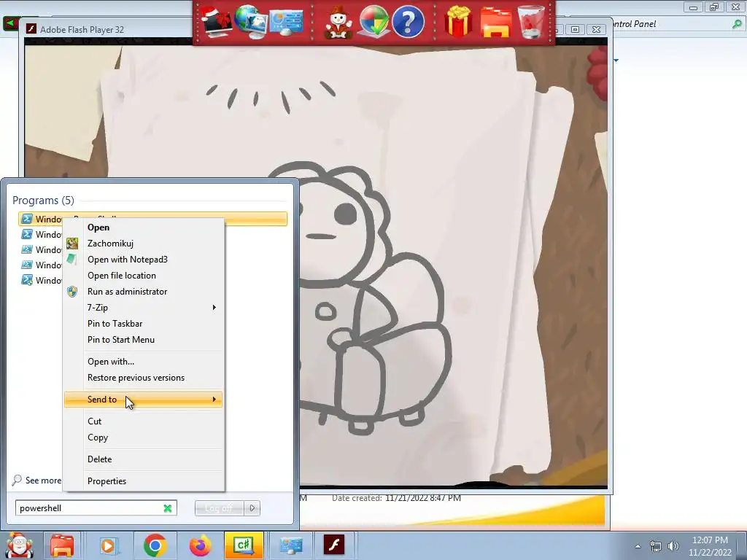The width and height of the screenshot is (747, 560).
Task: Click the Santa Start button on taskbar
Action: click(x=19, y=545)
